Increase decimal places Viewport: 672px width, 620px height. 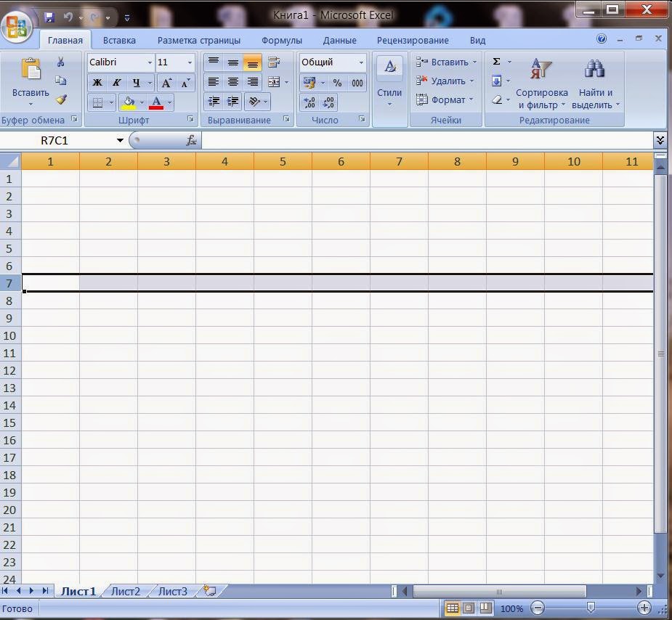coord(309,102)
